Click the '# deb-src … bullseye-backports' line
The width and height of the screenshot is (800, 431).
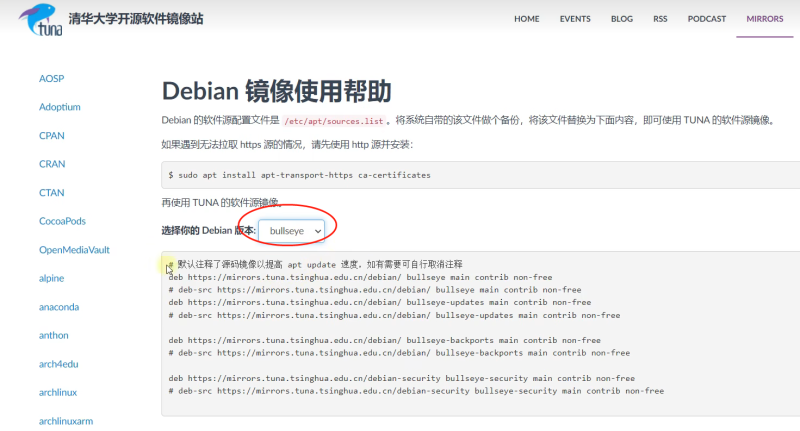[x=399, y=353]
